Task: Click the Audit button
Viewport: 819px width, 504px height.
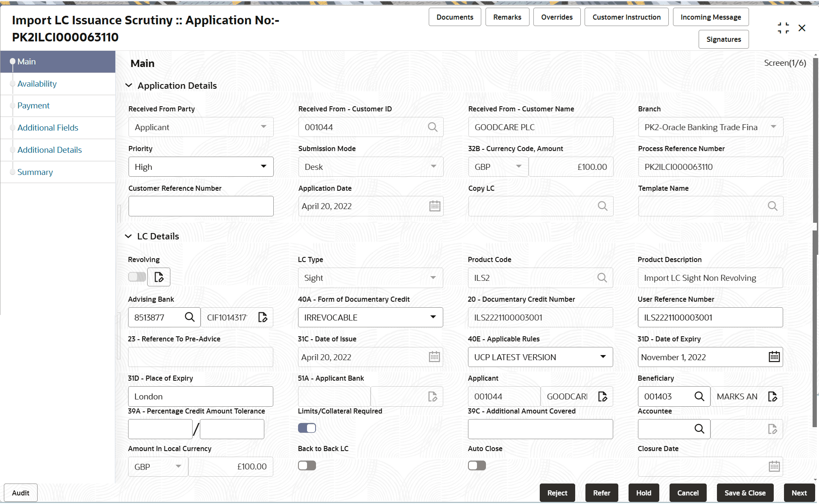Action: [x=20, y=492]
